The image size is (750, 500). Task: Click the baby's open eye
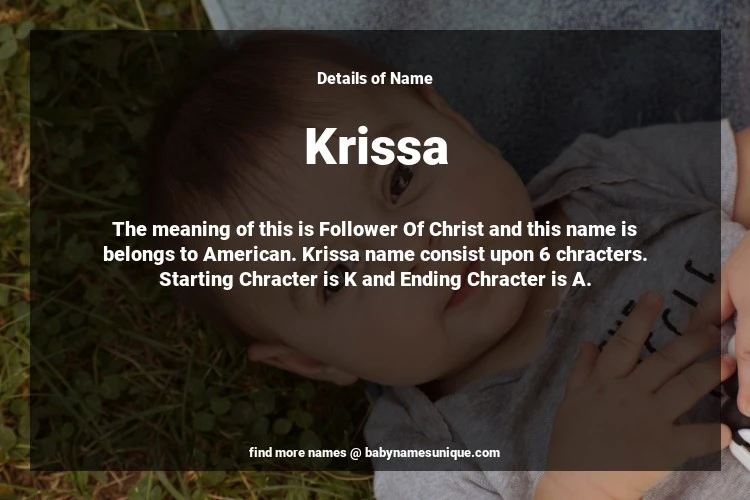pos(400,184)
